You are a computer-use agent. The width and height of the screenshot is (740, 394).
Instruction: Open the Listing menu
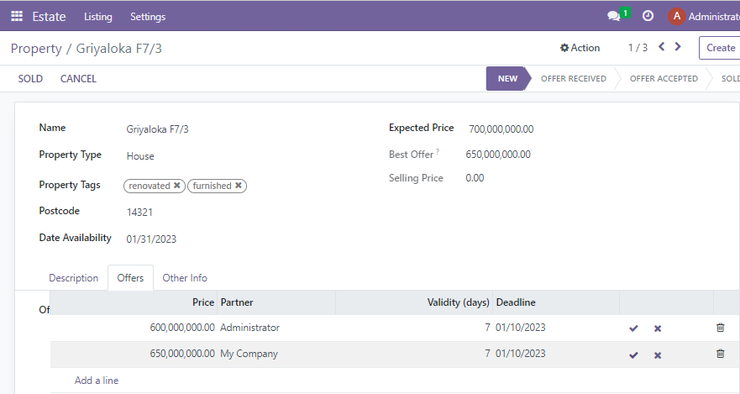tap(98, 17)
